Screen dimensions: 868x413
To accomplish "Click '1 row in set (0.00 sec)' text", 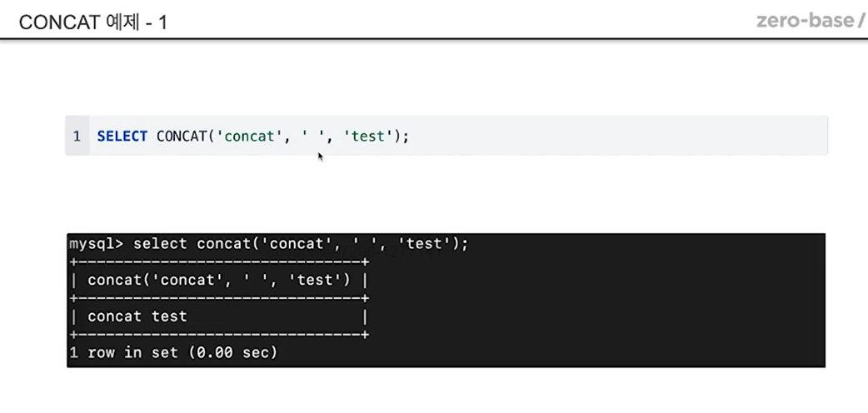I will [173, 352].
